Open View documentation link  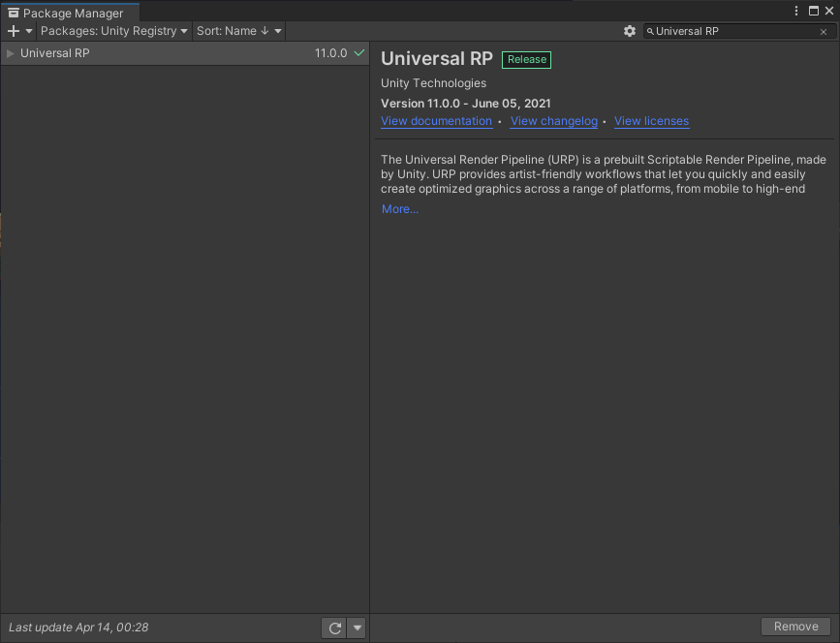[x=436, y=121]
